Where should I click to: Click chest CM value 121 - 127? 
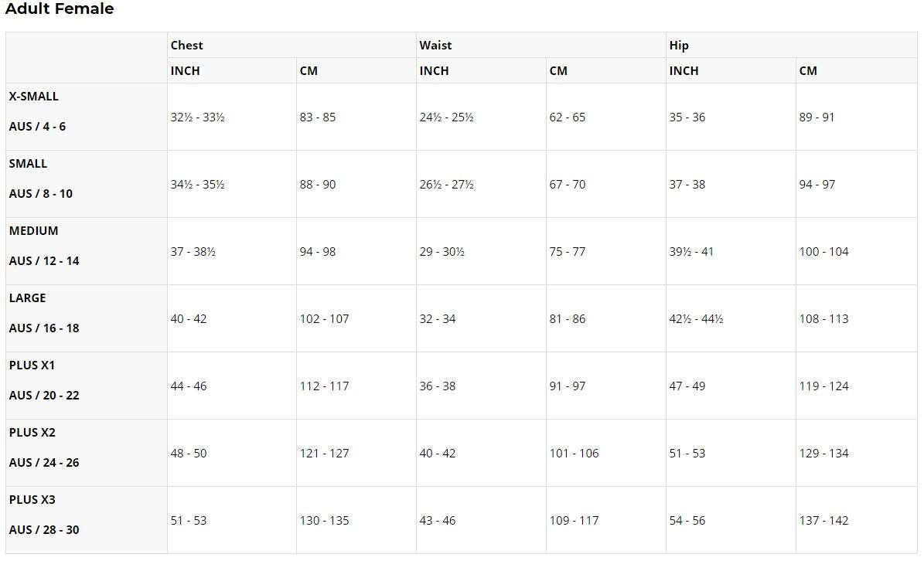[x=325, y=454]
